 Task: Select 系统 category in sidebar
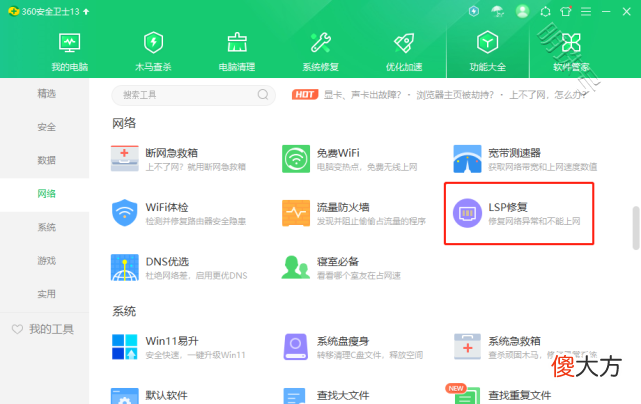45,227
